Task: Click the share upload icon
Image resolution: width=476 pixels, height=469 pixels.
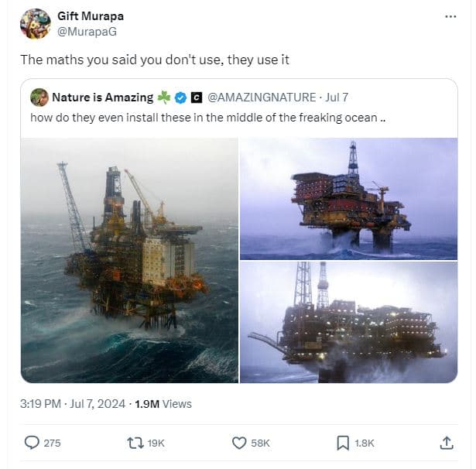Action: point(446,443)
